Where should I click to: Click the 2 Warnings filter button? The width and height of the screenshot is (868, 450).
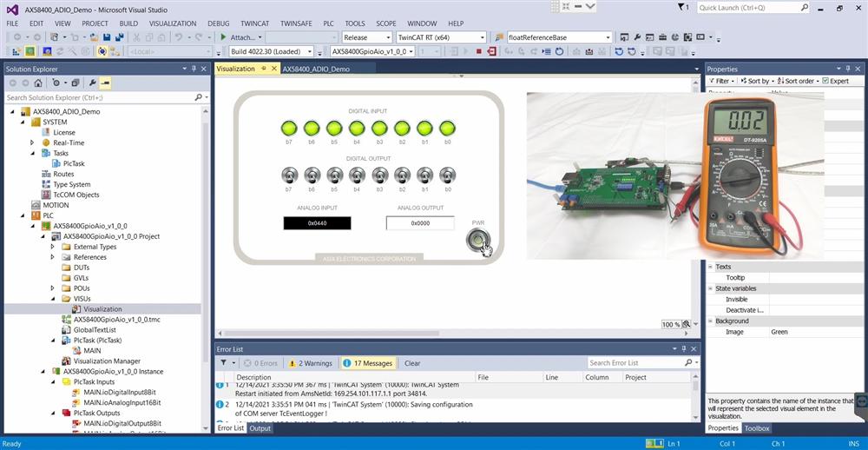click(311, 363)
